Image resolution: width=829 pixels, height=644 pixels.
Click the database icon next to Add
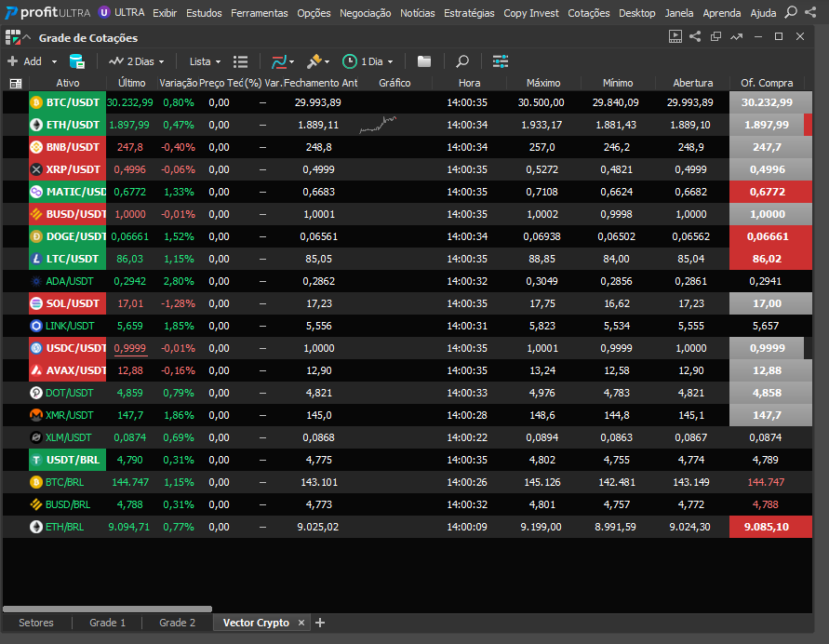pyautogui.click(x=77, y=61)
